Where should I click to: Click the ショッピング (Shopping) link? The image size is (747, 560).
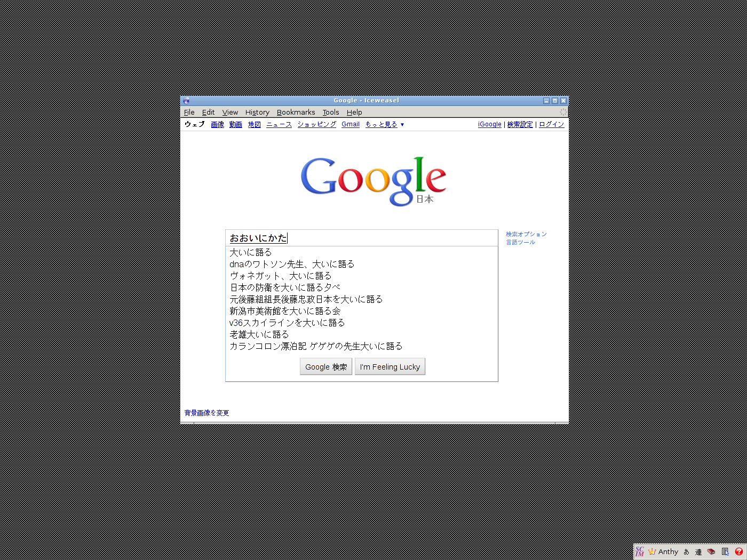point(317,124)
